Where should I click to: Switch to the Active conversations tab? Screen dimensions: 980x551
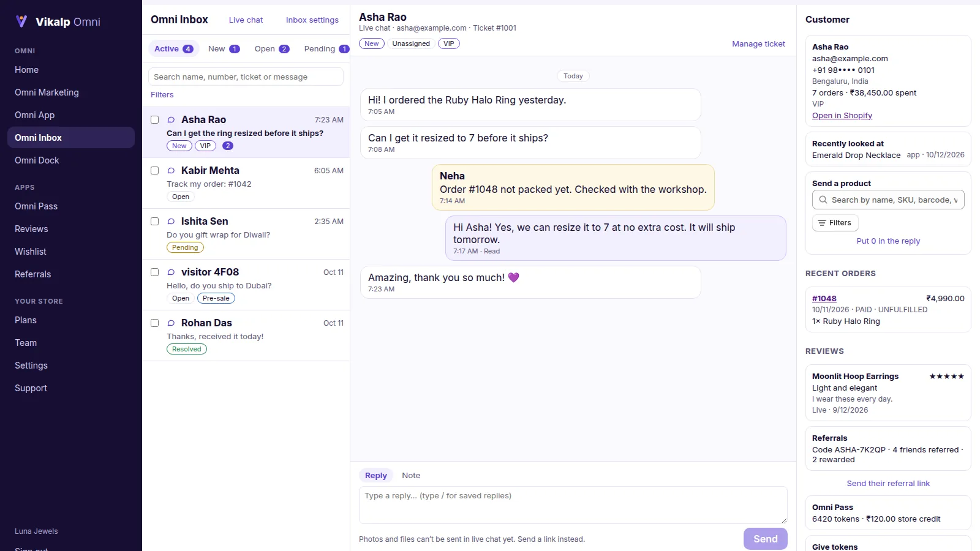[x=174, y=49]
